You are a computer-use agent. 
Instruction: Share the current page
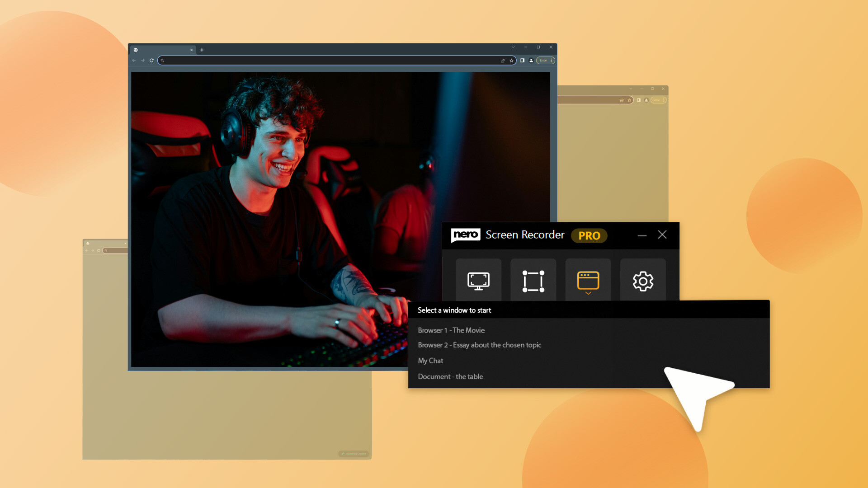pos(503,60)
